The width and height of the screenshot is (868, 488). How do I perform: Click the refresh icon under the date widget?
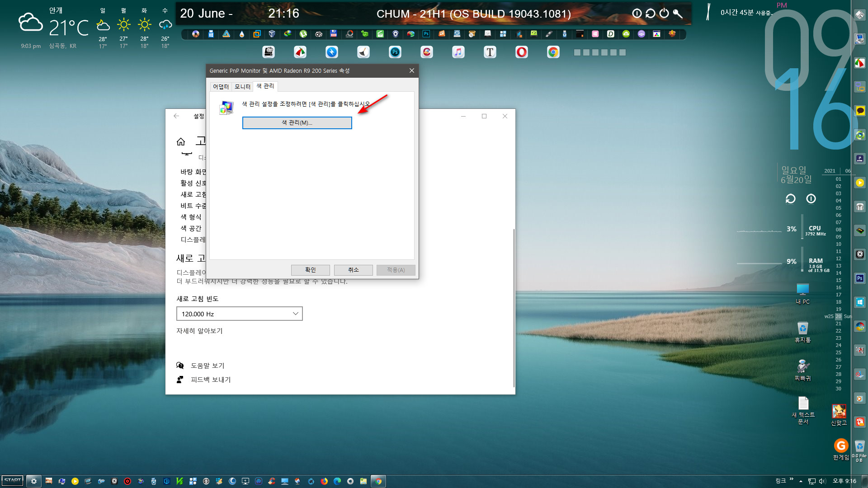[x=790, y=199]
